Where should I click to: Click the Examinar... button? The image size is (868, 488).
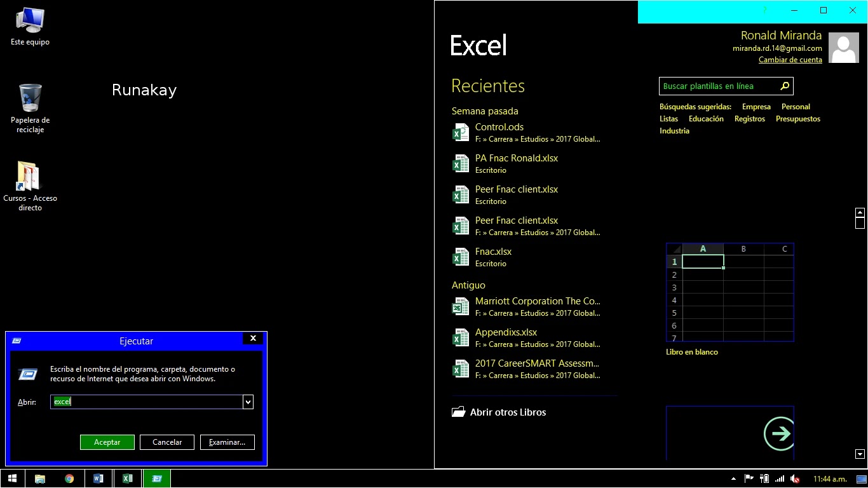[227, 442]
